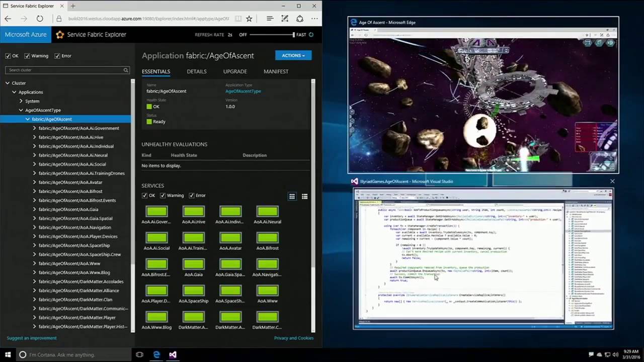Close the Visual Studio window preview
This screenshot has width=644, height=362.
612,181
